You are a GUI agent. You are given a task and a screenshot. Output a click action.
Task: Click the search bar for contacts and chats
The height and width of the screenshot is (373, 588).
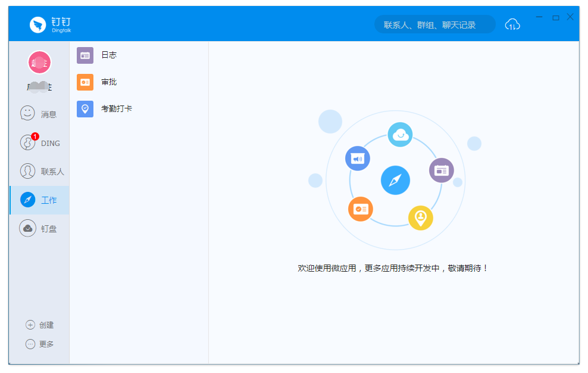434,24
